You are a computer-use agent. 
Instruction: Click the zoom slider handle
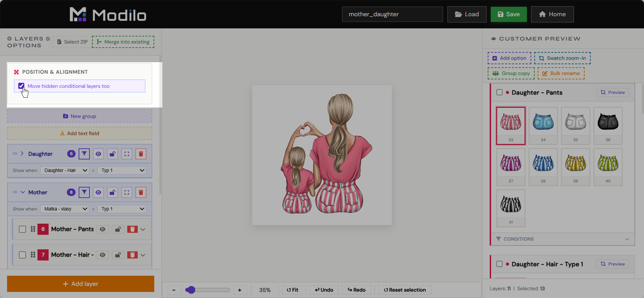point(191,290)
